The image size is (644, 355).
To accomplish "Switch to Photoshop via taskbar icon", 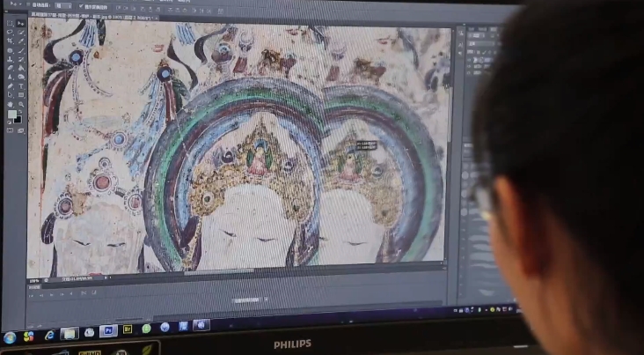I will coord(108,330).
